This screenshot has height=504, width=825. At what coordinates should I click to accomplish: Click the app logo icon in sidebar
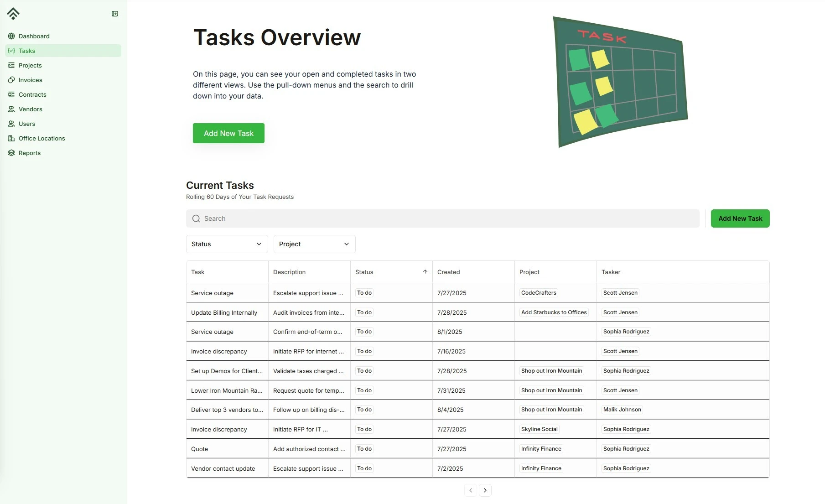coord(13,14)
